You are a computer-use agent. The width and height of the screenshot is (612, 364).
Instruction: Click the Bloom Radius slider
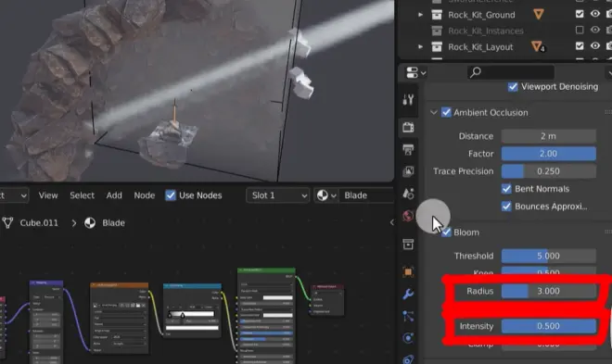[x=548, y=291]
